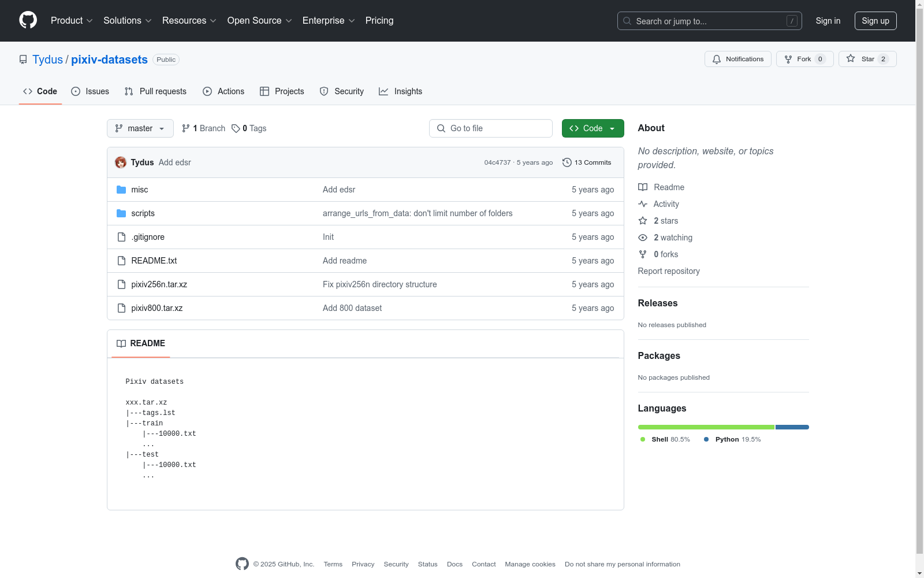Open commit message 'Add 800 dataset'
The image size is (924, 578).
point(352,308)
